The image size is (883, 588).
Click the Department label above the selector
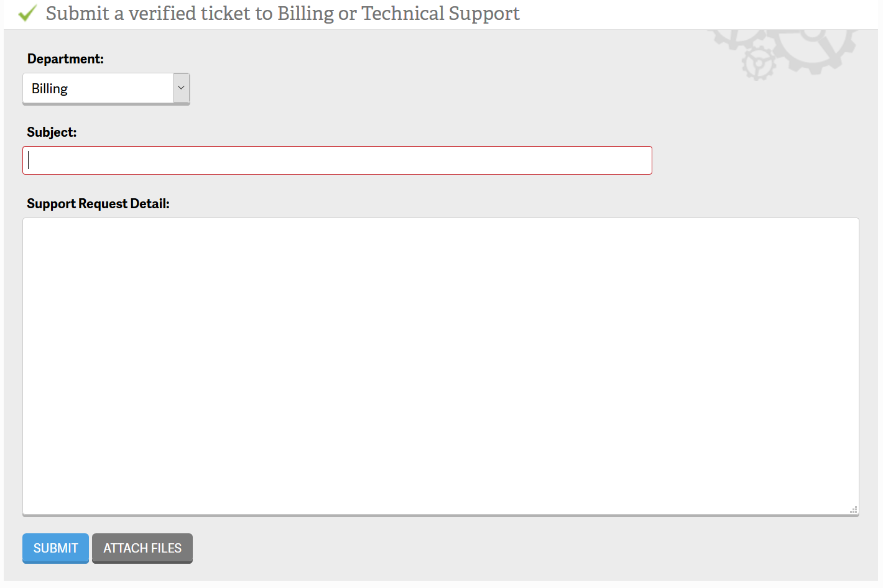pos(65,58)
